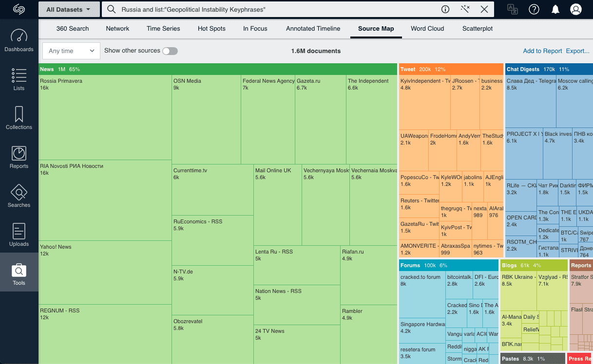
Task: Select the REGNUM - RSS source block
Action: [x=105, y=334]
